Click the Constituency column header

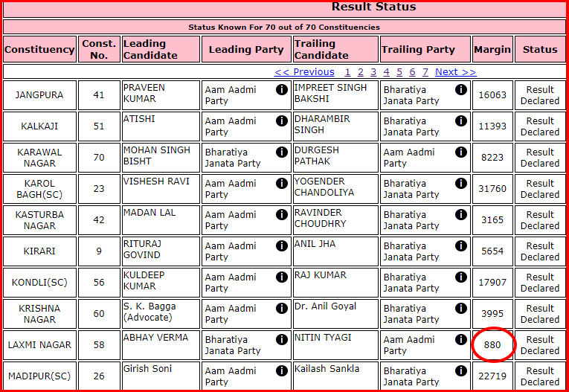tap(40, 49)
